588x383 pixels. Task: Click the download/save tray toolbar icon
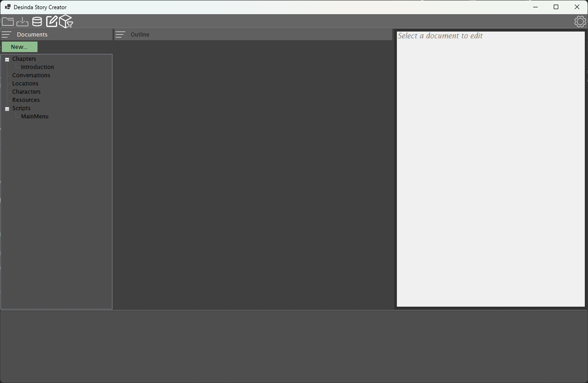point(22,21)
